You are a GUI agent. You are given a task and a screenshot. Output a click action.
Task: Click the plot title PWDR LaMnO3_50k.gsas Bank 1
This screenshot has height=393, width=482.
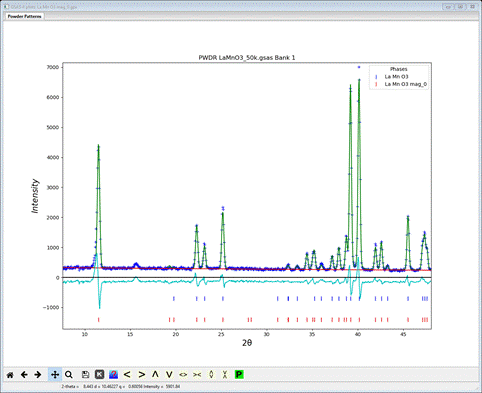click(247, 58)
